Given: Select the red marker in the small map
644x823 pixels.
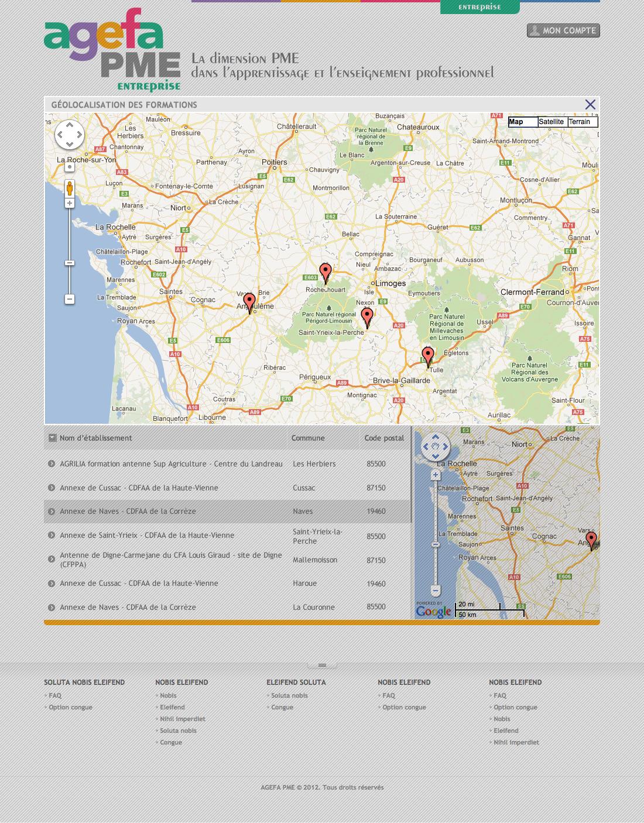Looking at the screenshot, I should [591, 541].
